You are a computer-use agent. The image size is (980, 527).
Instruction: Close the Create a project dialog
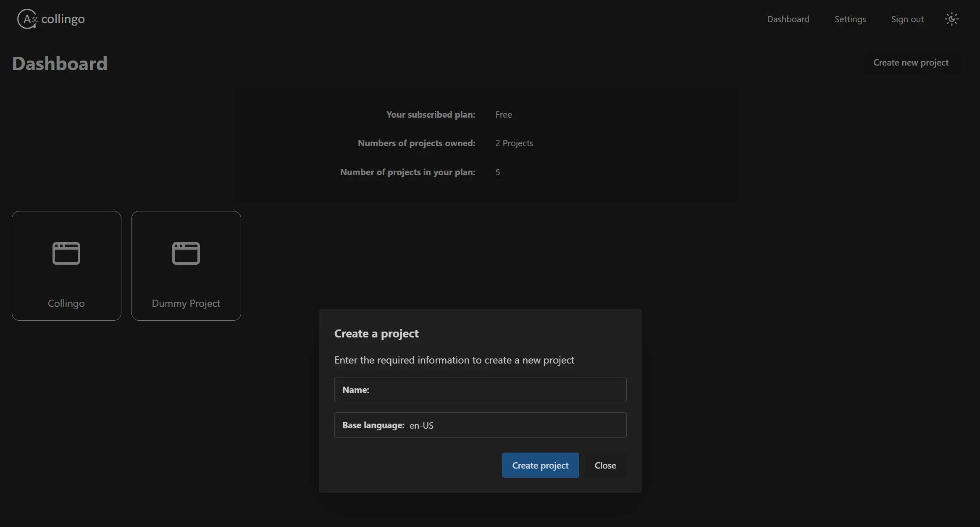[605, 465]
